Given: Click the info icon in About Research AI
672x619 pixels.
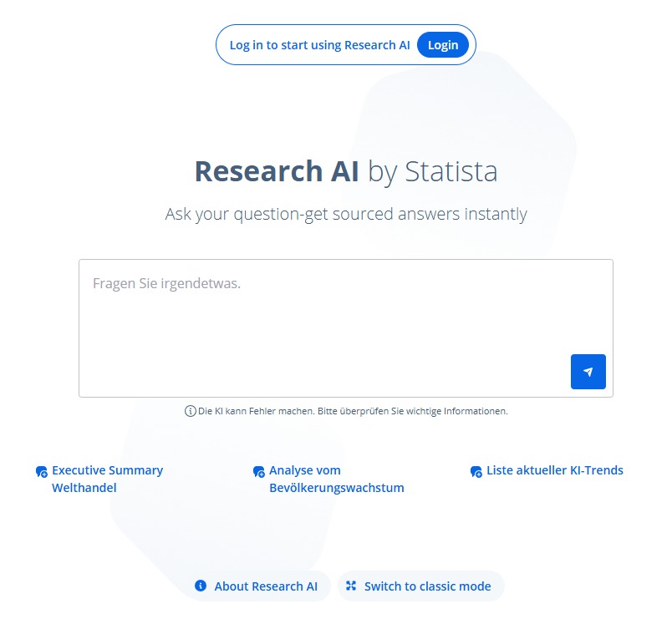Looking at the screenshot, I should [x=201, y=586].
